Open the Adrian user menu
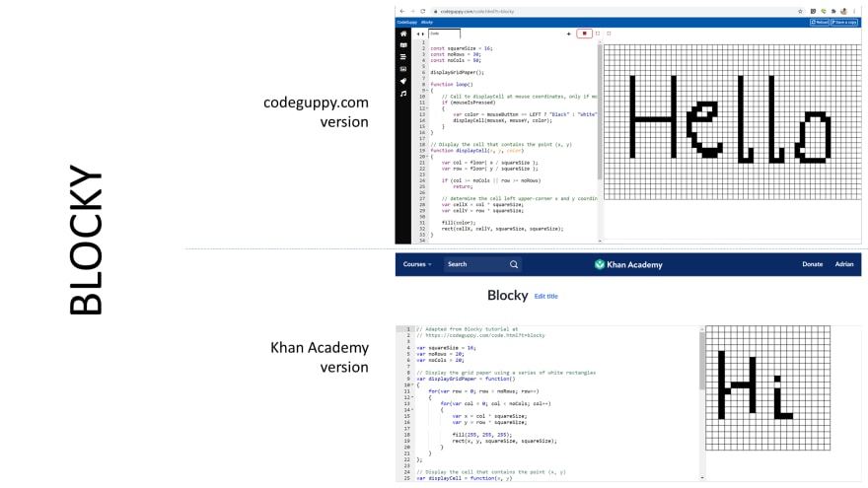868x488 pixels. tap(844, 264)
